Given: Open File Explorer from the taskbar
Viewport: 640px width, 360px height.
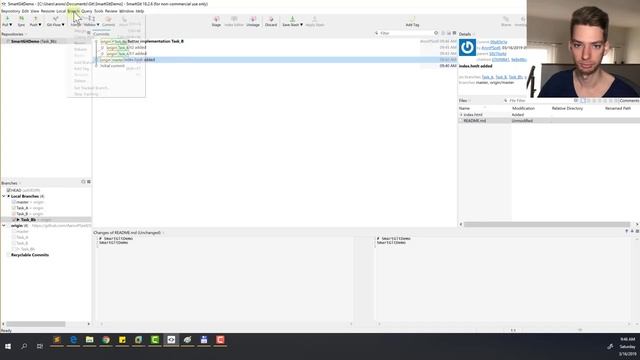Looking at the screenshot, I should pos(90,340).
